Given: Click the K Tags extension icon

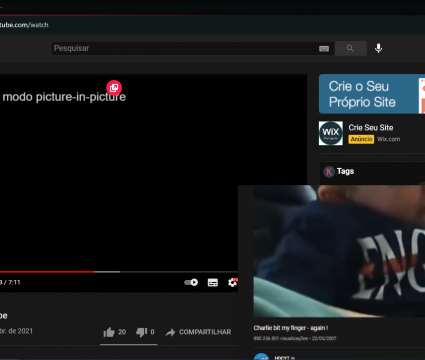Looking at the screenshot, I should (329, 172).
